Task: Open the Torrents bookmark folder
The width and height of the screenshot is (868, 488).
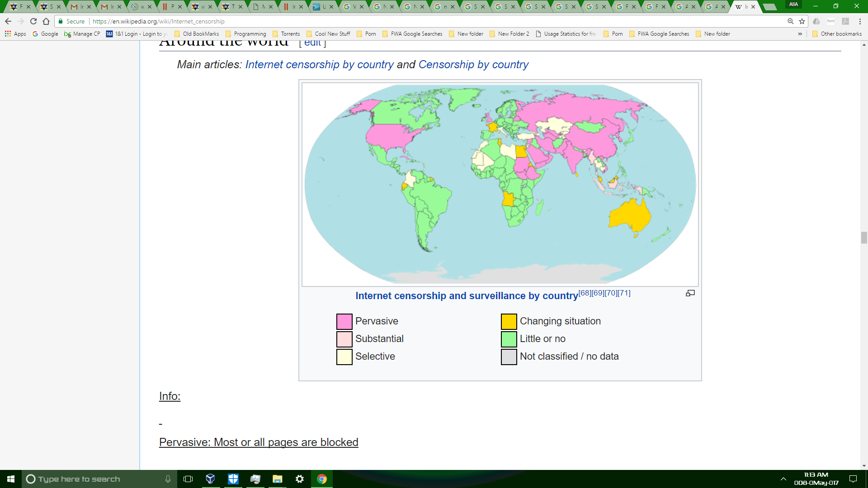Action: (x=286, y=34)
